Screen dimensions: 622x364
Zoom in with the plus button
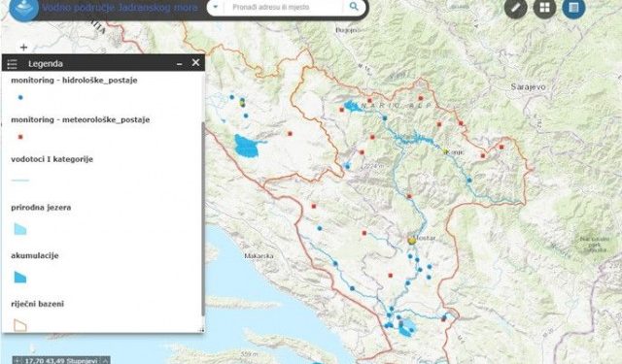tap(23, 48)
